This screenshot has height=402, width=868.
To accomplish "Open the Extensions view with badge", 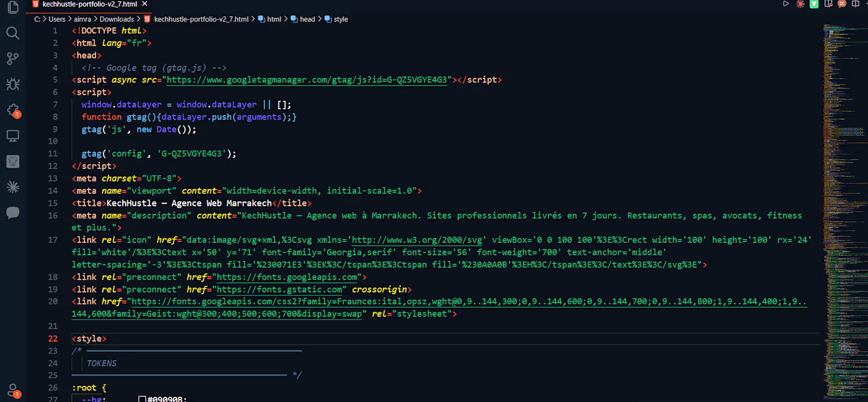I will coord(13,110).
